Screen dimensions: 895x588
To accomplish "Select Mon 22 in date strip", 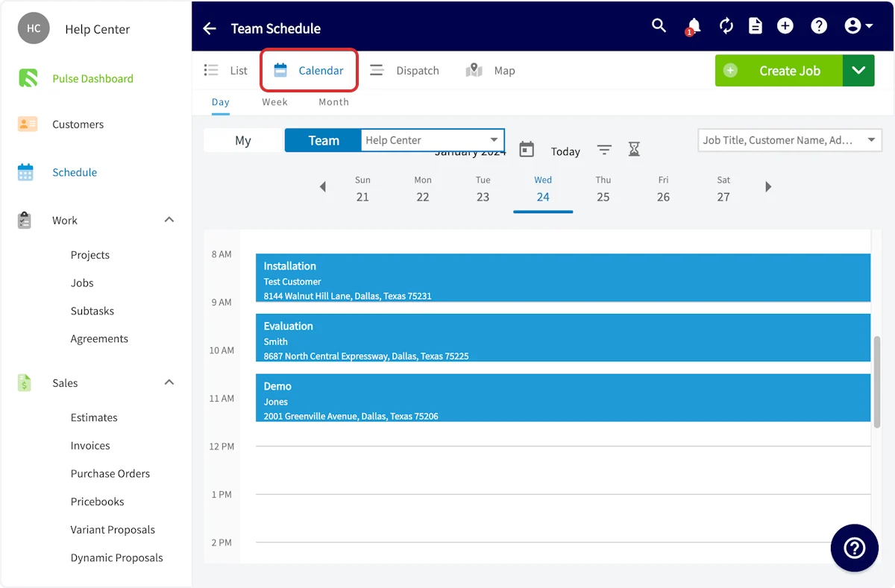I will point(423,189).
